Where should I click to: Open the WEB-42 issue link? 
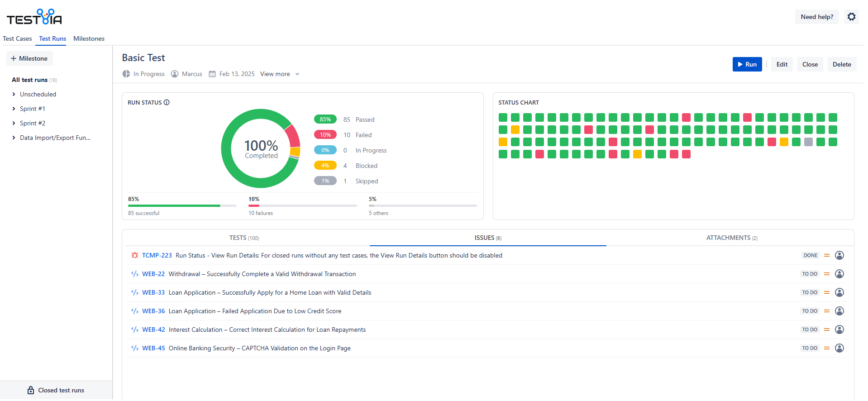(153, 329)
